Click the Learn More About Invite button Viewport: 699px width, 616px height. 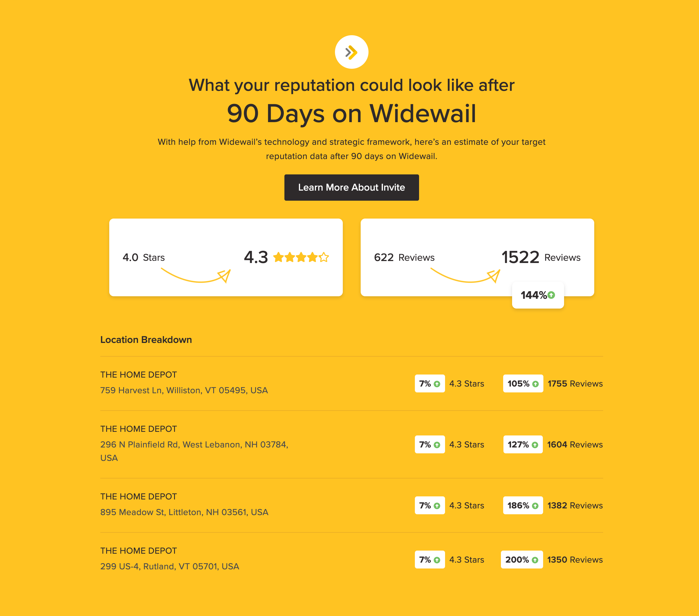351,187
